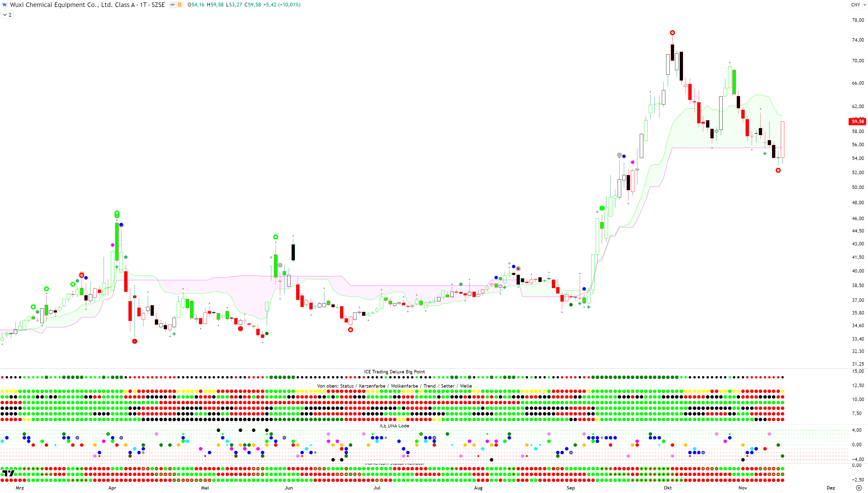Click red circle marker below November low
The width and height of the screenshot is (868, 493).
point(778,170)
